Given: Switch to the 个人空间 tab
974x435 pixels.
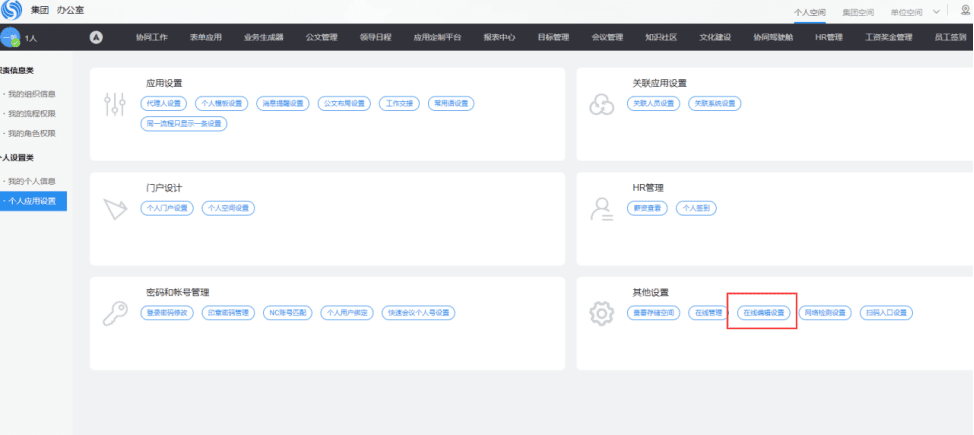Looking at the screenshot, I should tap(809, 12).
